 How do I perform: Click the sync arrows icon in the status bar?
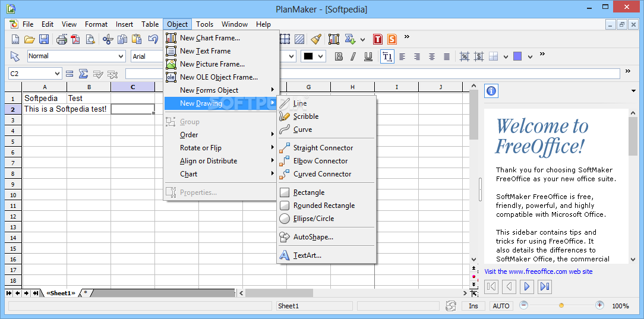point(451,306)
